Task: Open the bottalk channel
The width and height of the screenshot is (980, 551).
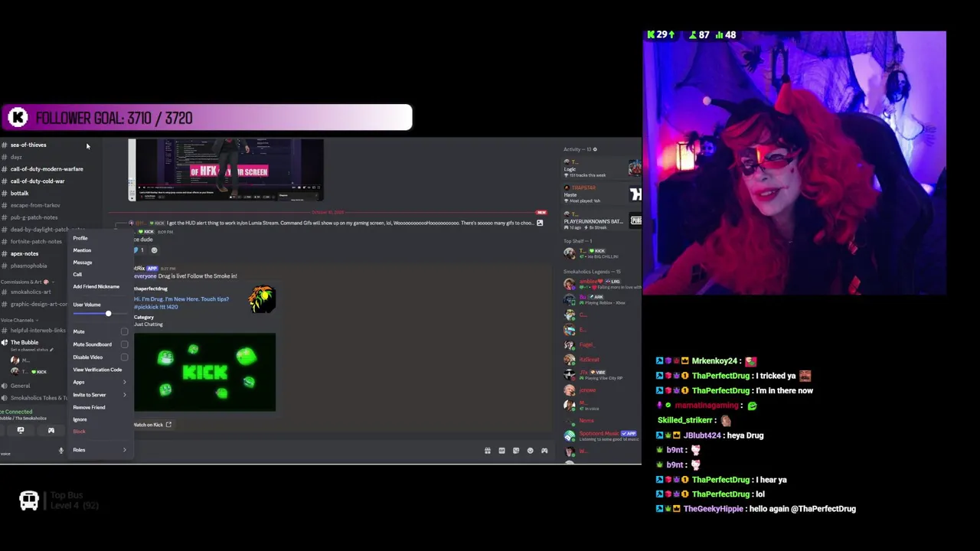Action: click(19, 193)
